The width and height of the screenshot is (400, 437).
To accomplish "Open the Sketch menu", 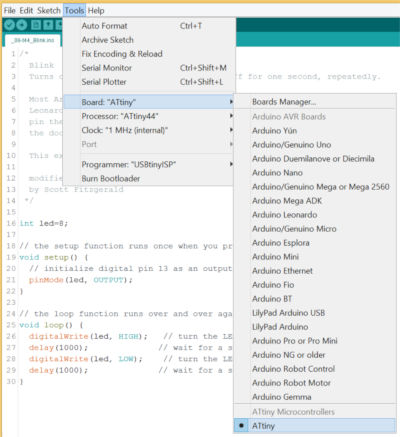I will pos(49,11).
